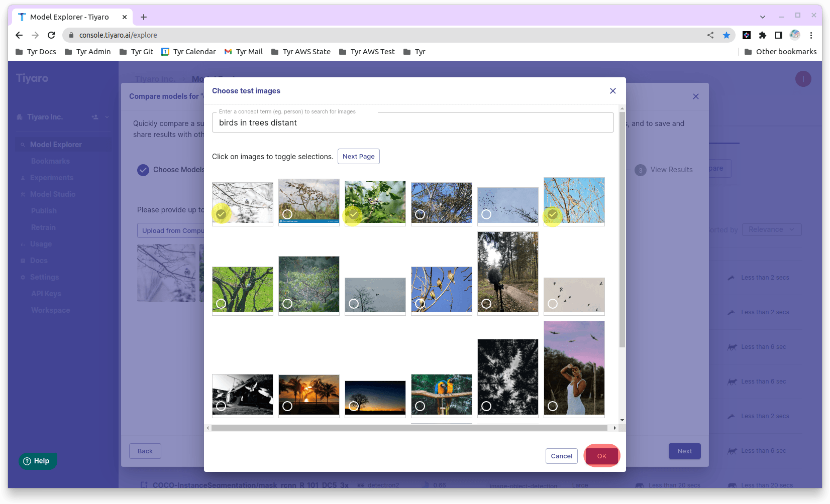Close the Choose test images dialog
The width and height of the screenshot is (830, 504).
612,91
